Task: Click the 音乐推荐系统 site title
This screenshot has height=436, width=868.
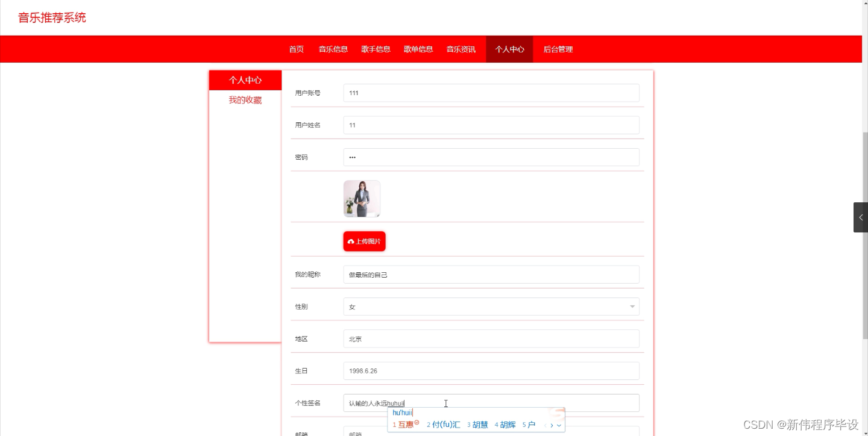Action: pos(51,17)
